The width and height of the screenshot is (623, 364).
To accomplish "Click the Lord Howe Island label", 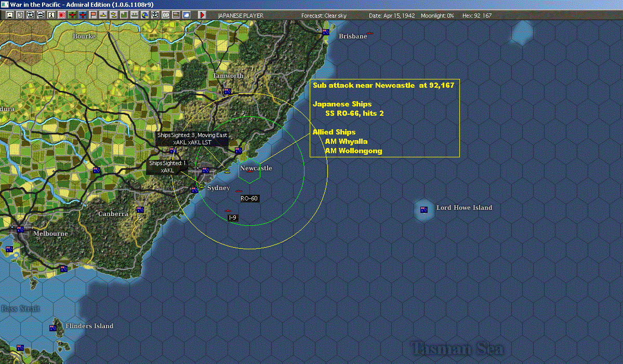I will point(464,208).
